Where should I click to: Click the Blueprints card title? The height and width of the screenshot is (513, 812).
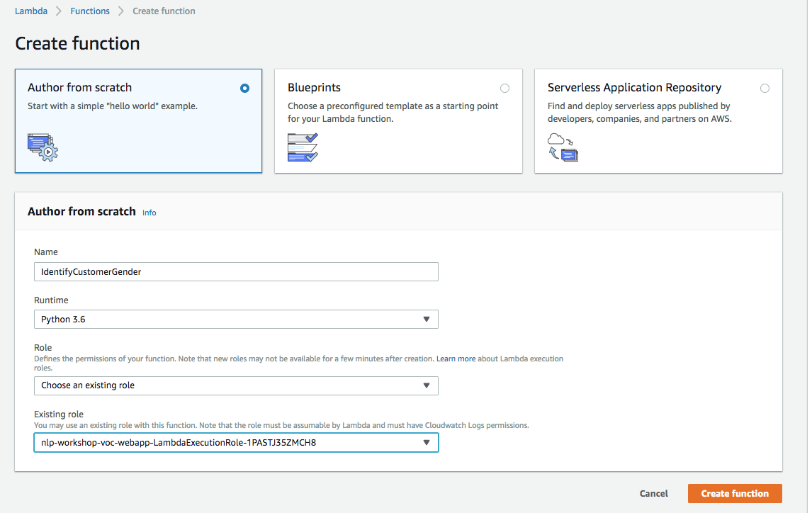click(315, 87)
